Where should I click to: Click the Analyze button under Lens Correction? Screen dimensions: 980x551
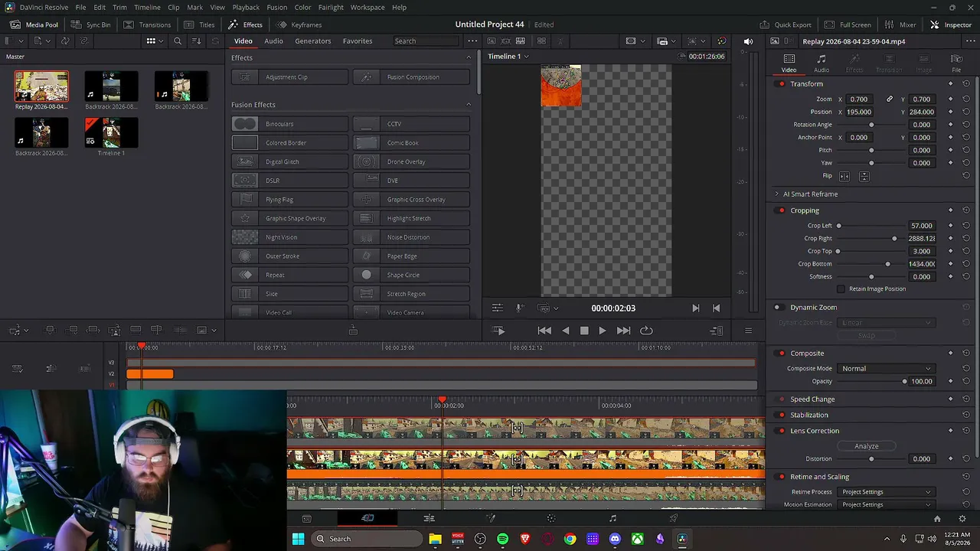point(867,446)
